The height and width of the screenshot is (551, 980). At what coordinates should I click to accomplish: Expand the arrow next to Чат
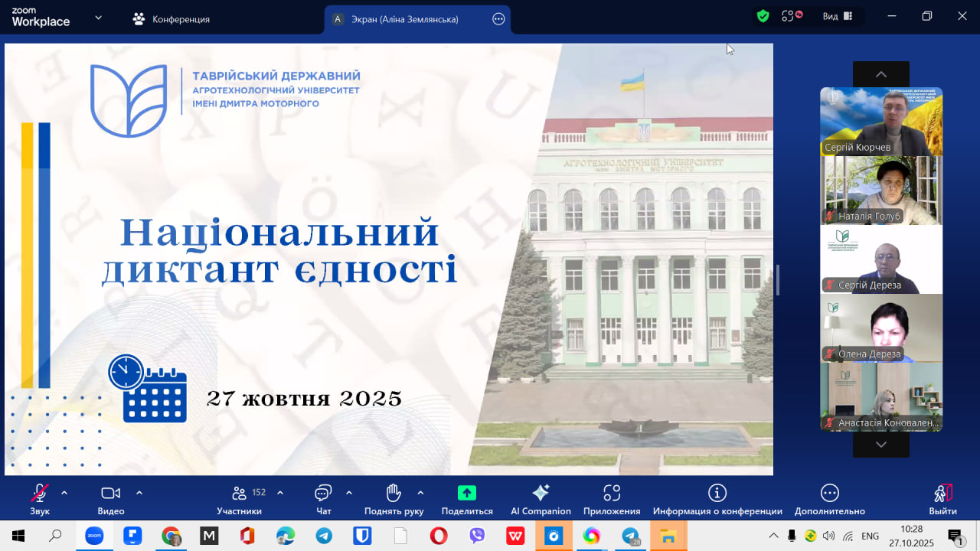(x=349, y=493)
